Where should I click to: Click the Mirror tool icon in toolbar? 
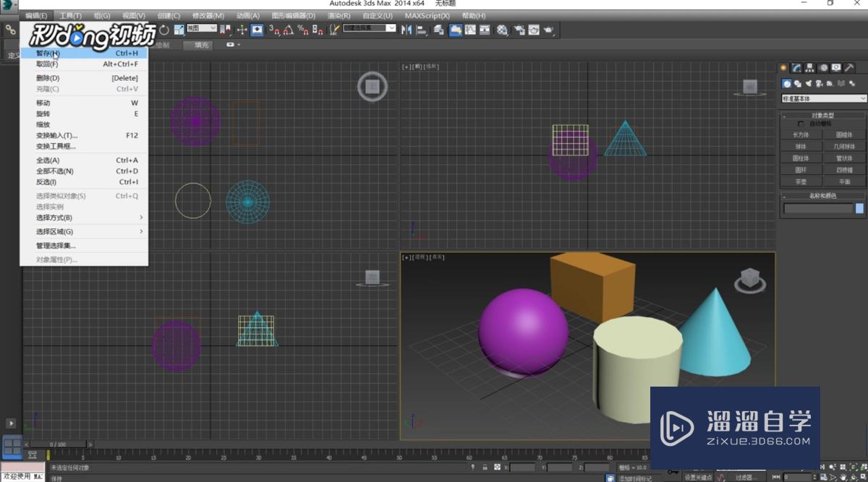[406, 30]
